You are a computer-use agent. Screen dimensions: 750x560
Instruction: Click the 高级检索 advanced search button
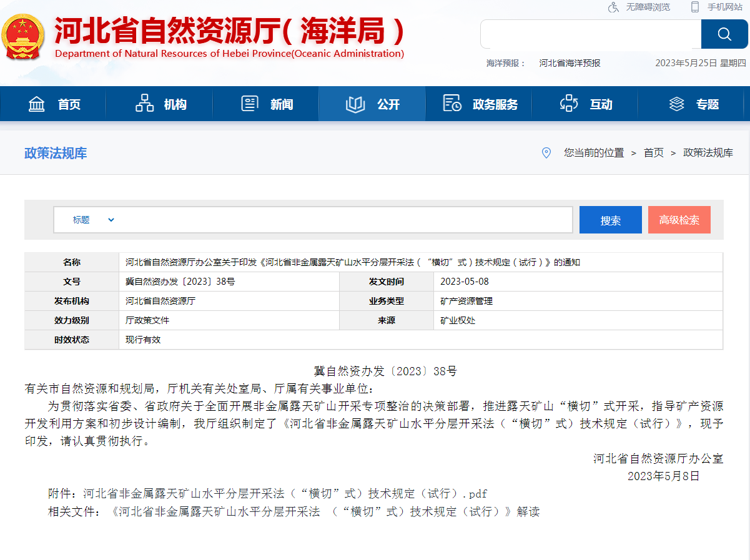click(679, 220)
